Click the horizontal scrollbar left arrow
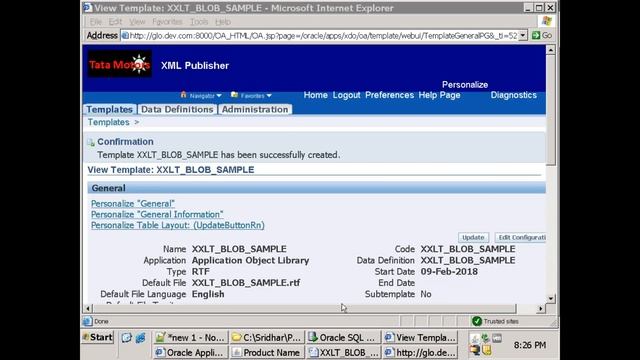 [87, 308]
